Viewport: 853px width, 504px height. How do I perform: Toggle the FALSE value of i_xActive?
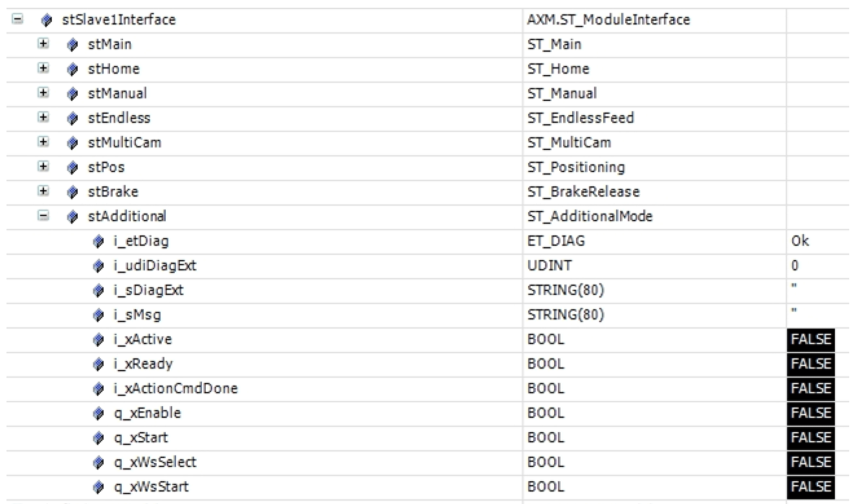click(810, 339)
